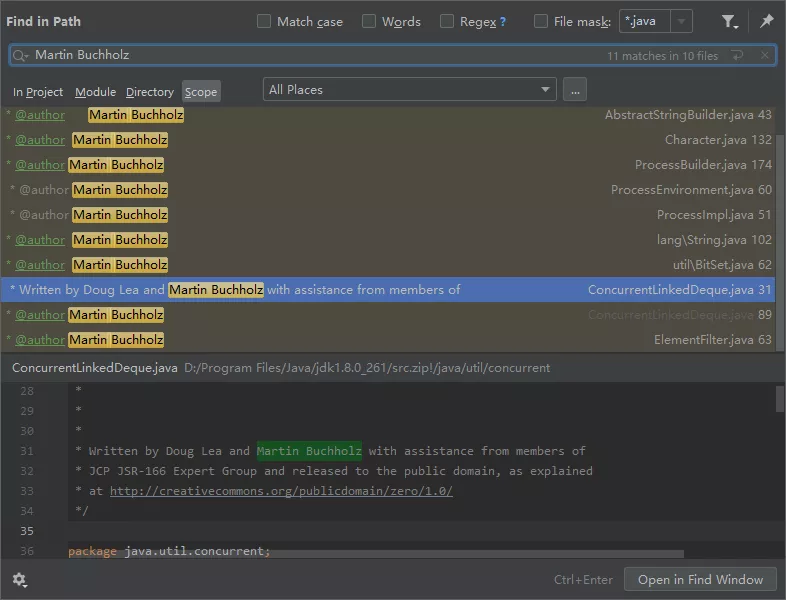Click the preview pane vertical scrollbar
The width and height of the screenshot is (786, 600).
780,398
